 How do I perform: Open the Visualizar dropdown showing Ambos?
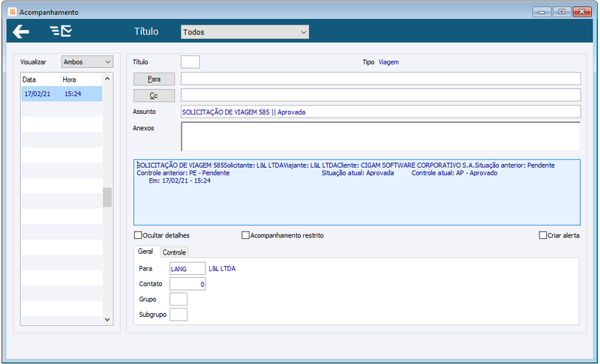coord(87,62)
